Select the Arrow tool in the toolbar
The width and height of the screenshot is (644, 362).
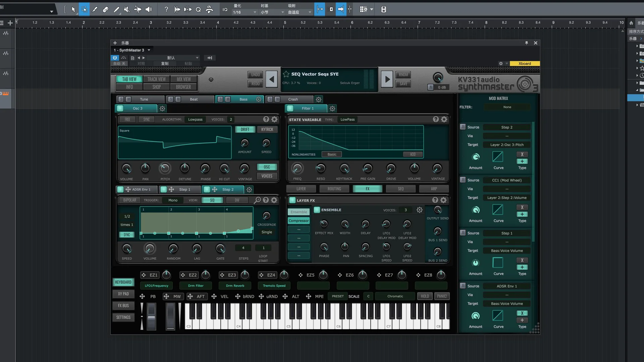point(73,9)
